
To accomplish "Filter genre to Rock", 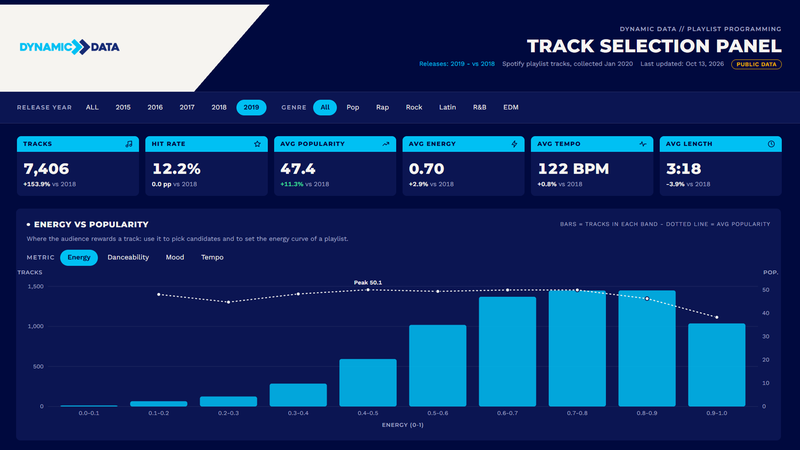I will pyautogui.click(x=414, y=107).
